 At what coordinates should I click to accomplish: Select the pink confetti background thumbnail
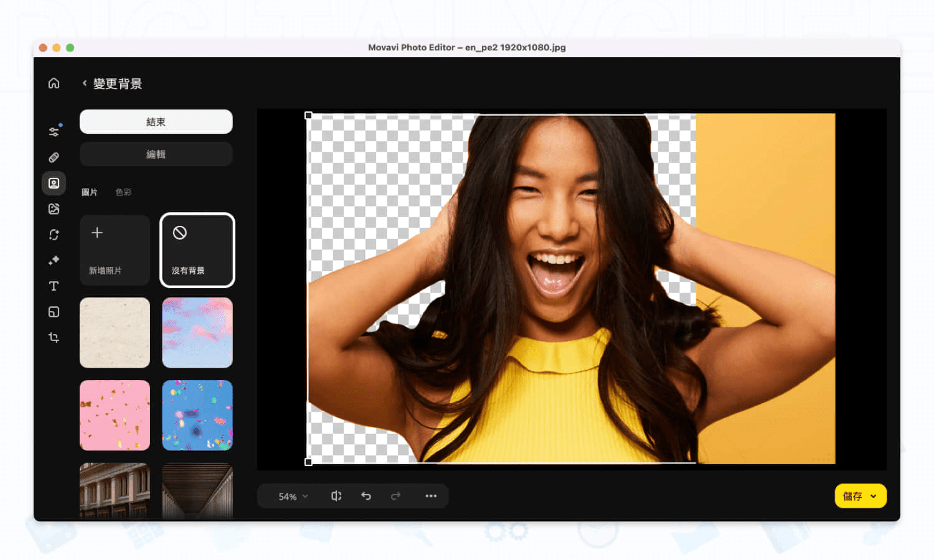(115, 415)
